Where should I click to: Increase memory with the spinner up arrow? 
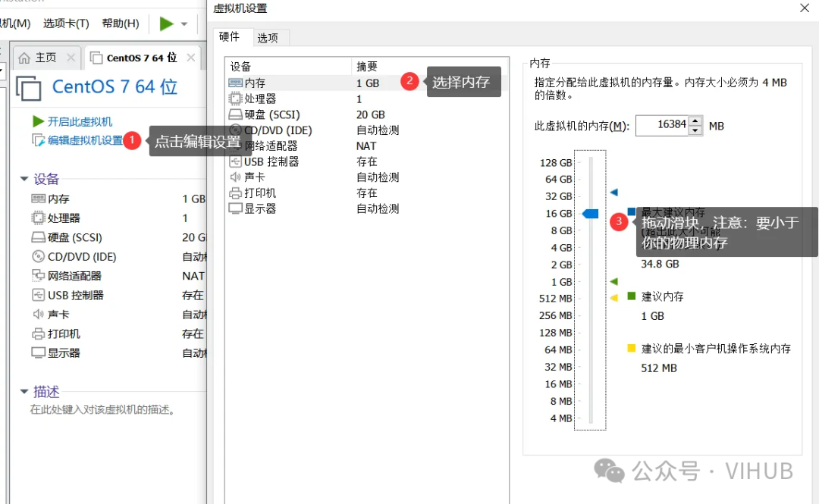(x=695, y=121)
